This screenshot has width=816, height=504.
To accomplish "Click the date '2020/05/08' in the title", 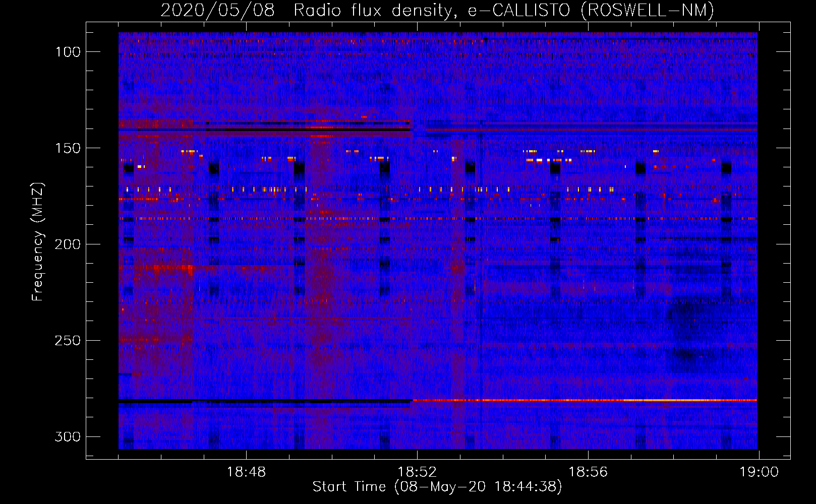I will (x=217, y=10).
